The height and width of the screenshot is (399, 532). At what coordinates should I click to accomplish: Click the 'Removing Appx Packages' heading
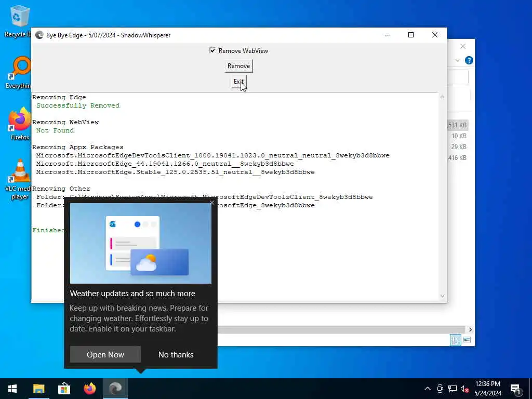pos(78,147)
